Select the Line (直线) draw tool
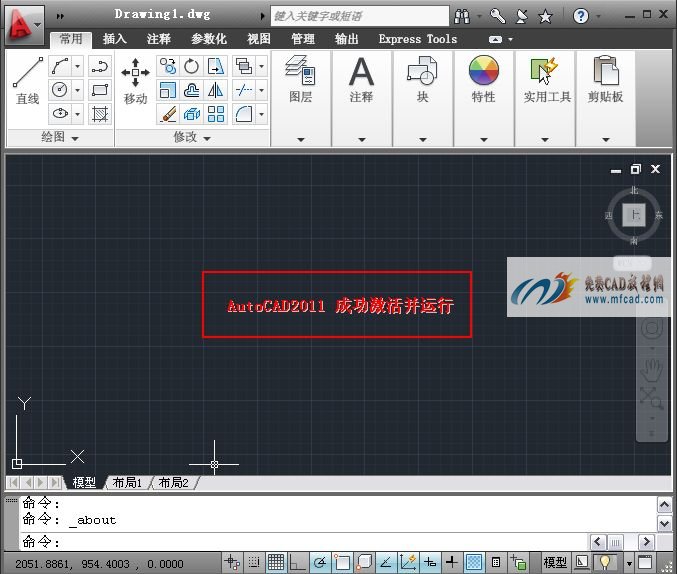This screenshot has width=677, height=574. pos(28,81)
